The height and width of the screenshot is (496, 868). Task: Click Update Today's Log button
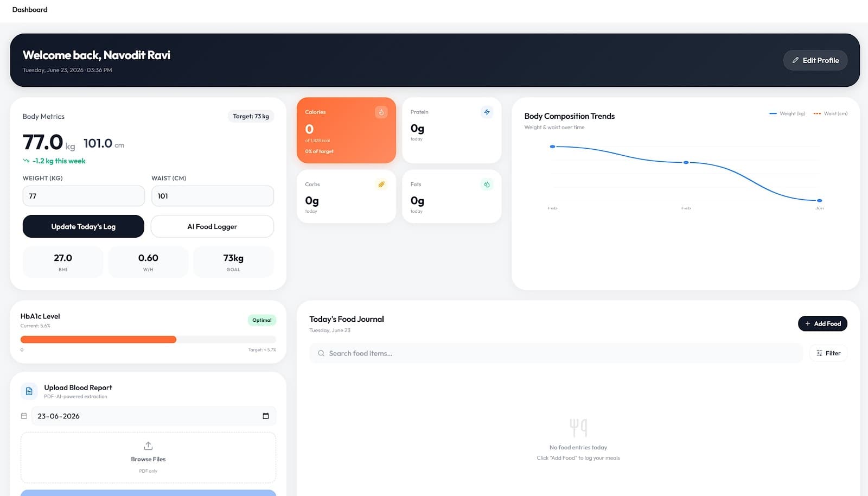click(x=84, y=226)
